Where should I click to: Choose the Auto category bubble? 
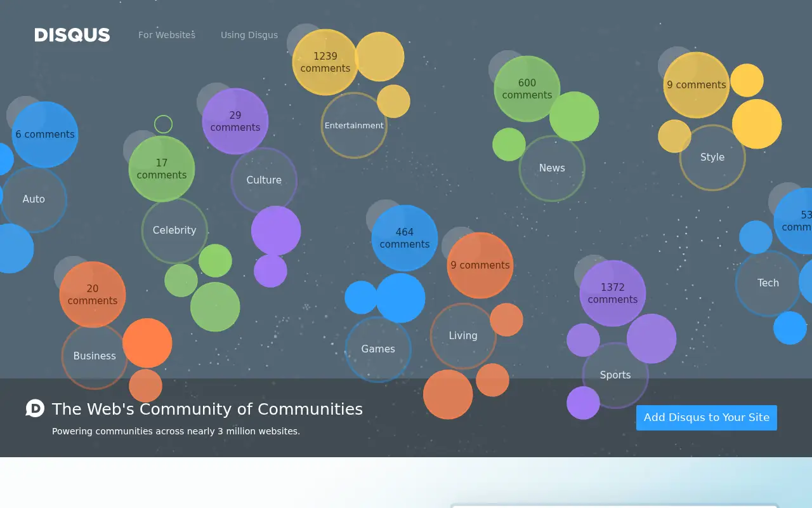[34, 199]
